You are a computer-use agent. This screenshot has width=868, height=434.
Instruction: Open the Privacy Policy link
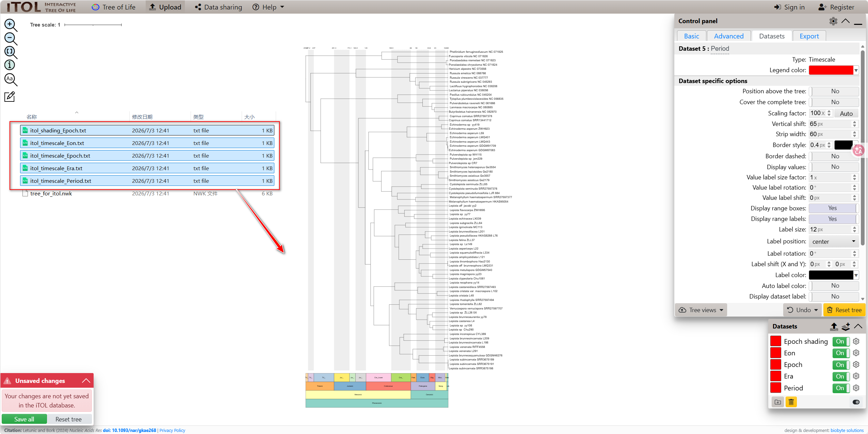[172, 431]
